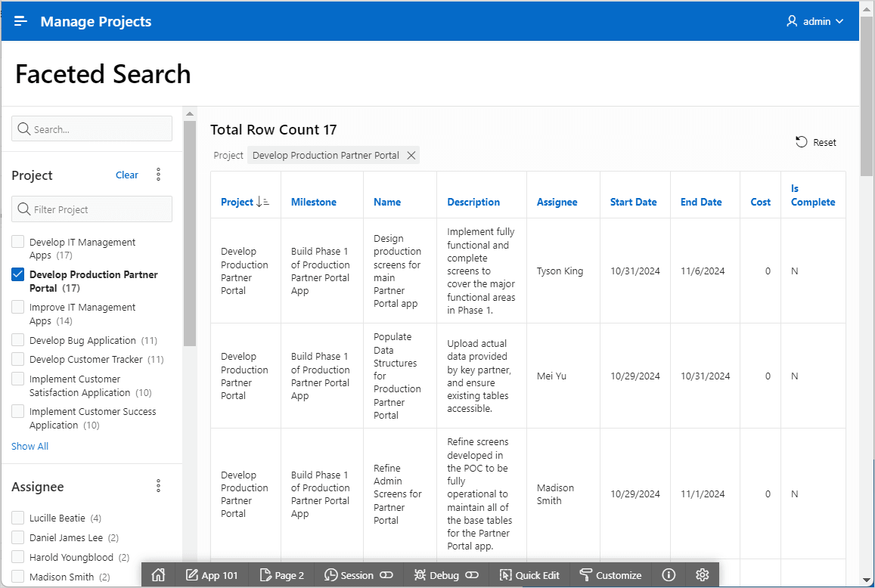Toggle the Debug switch in toolbar
The width and height of the screenshot is (875, 588).
pyautogui.click(x=472, y=575)
